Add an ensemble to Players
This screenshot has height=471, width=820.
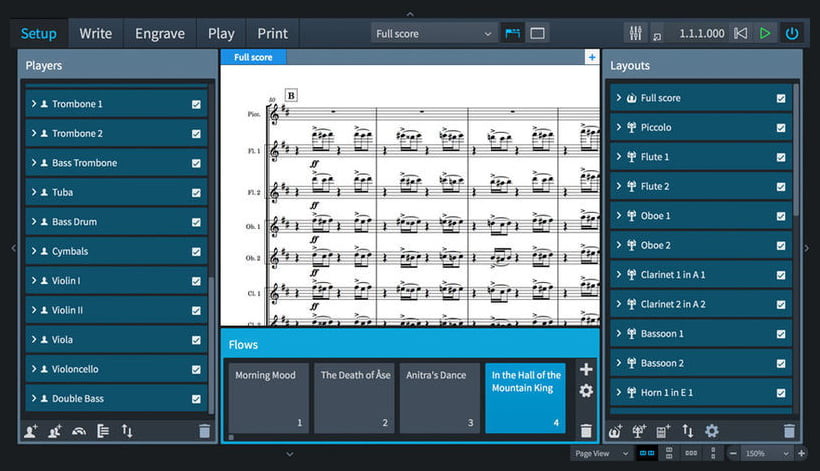click(79, 431)
